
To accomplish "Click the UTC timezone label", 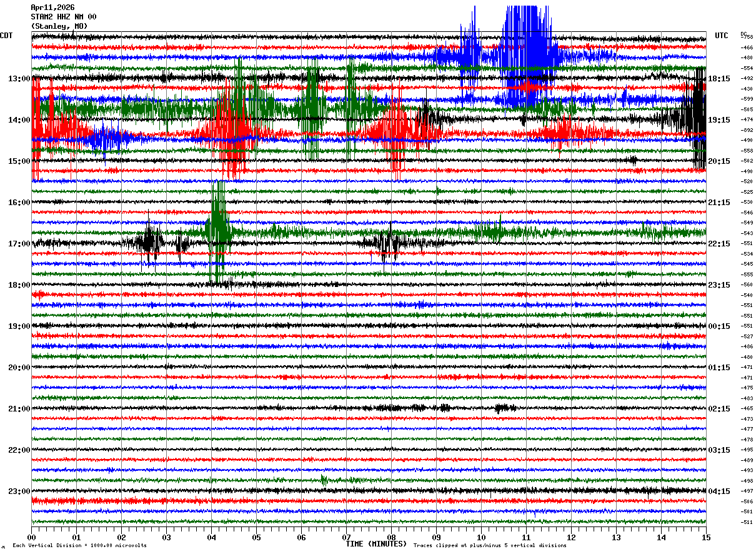I will click(722, 36).
